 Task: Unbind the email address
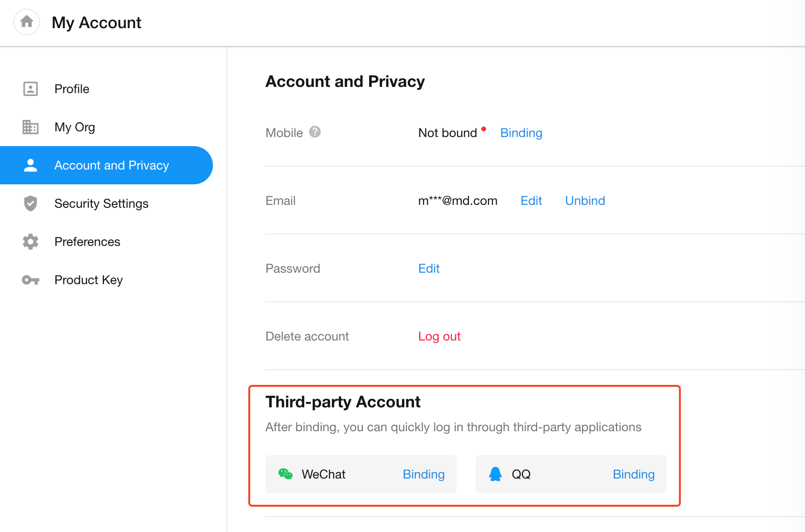[x=585, y=201]
